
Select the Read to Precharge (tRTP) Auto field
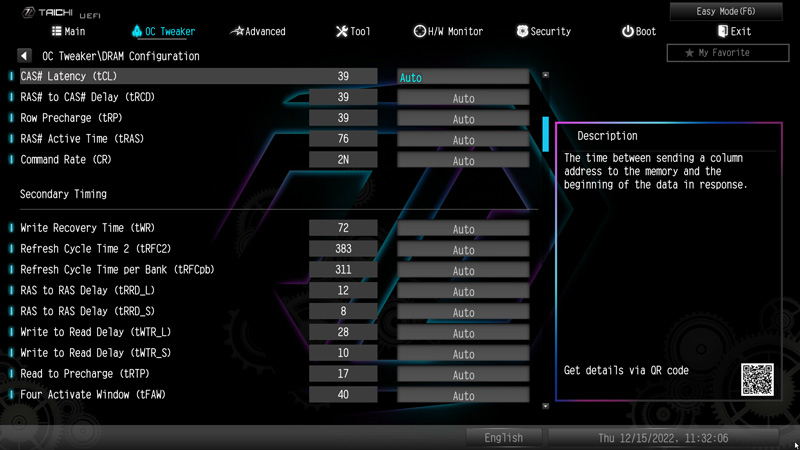click(x=463, y=375)
